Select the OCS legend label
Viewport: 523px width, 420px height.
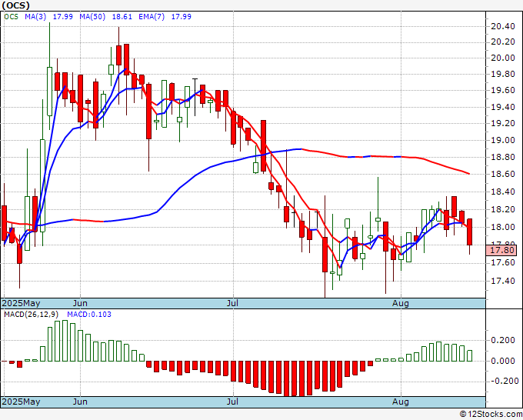point(12,17)
